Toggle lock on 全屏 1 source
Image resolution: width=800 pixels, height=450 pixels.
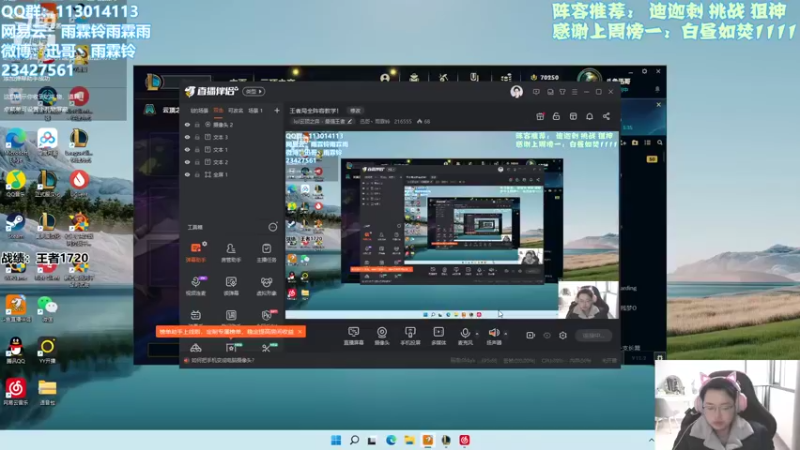pyautogui.click(x=197, y=174)
